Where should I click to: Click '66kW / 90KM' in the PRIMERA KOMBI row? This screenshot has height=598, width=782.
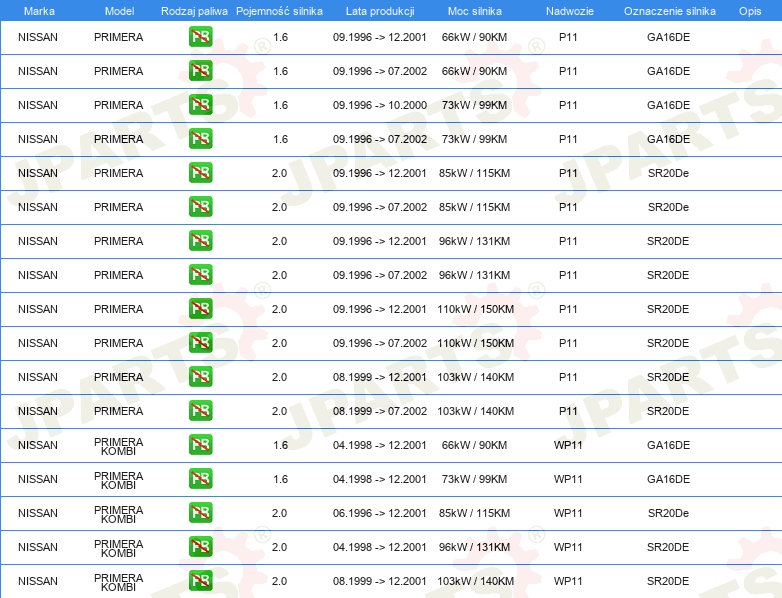474,445
